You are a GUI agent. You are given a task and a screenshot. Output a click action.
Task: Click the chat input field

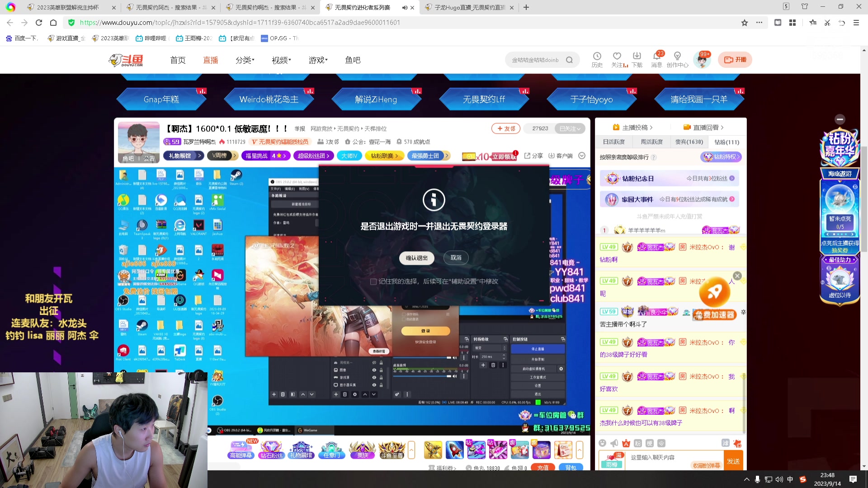[675, 460]
